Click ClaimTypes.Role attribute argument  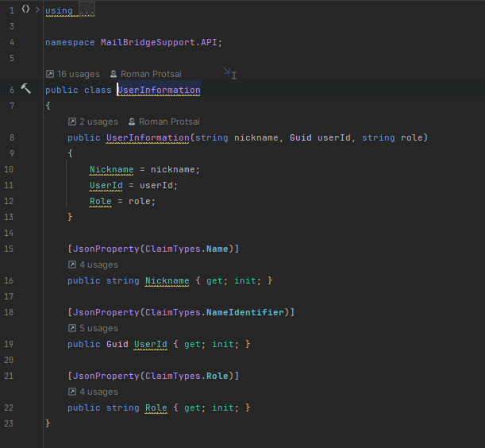(187, 376)
